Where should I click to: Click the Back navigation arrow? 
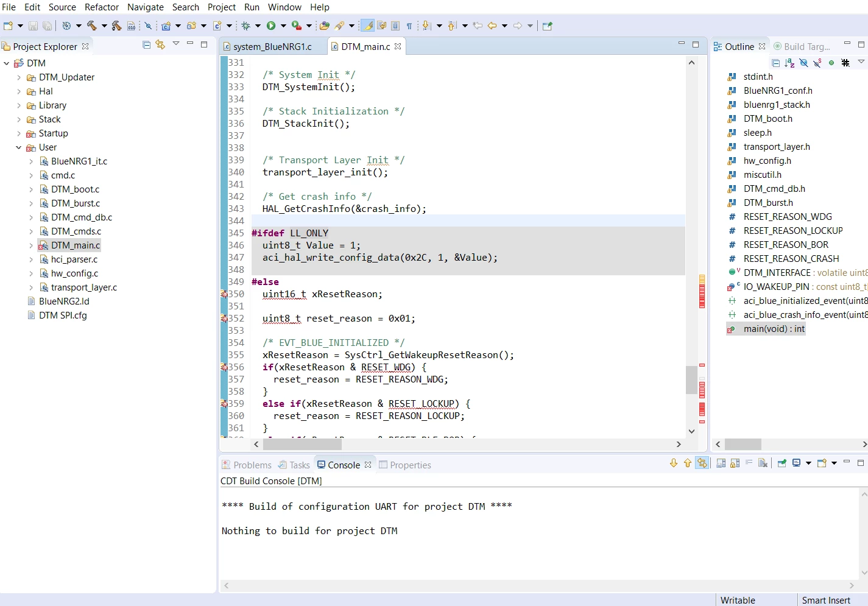[x=492, y=26]
